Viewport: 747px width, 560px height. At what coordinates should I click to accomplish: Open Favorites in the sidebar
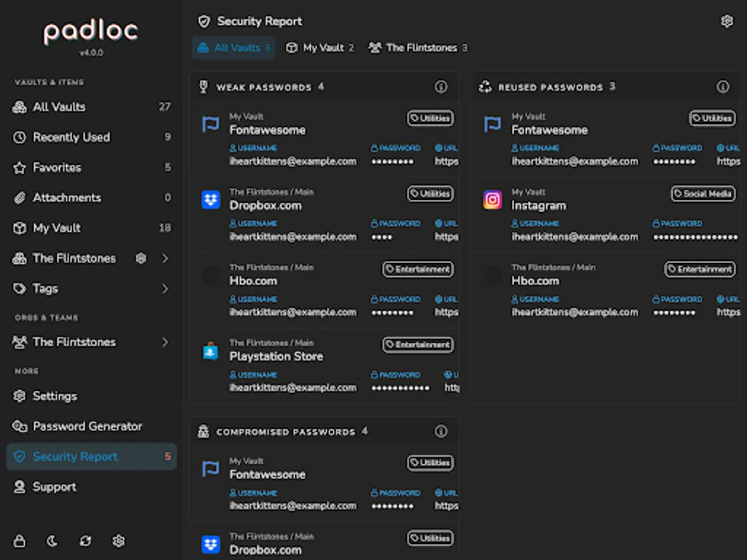(x=92, y=167)
